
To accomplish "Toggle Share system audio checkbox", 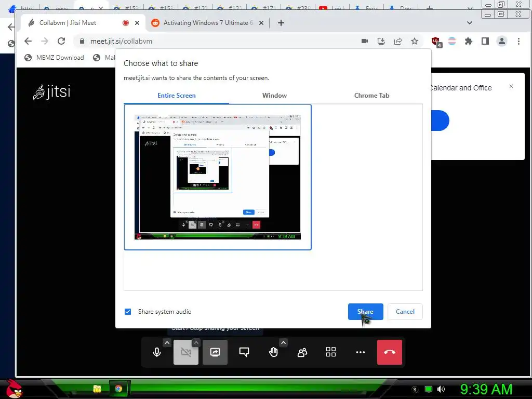I will 128,312.
